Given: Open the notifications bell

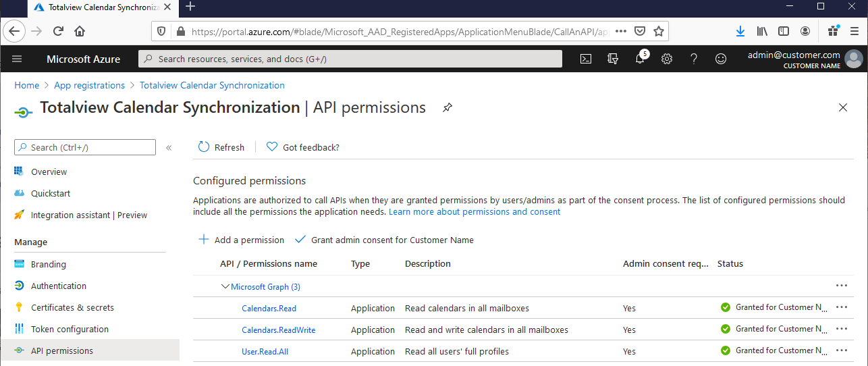Looking at the screenshot, I should tap(640, 59).
